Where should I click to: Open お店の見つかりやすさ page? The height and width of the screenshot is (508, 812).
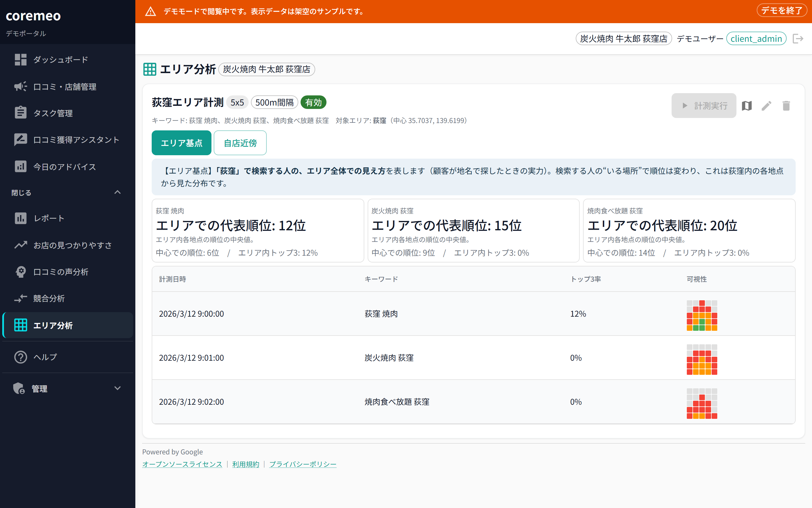67,245
